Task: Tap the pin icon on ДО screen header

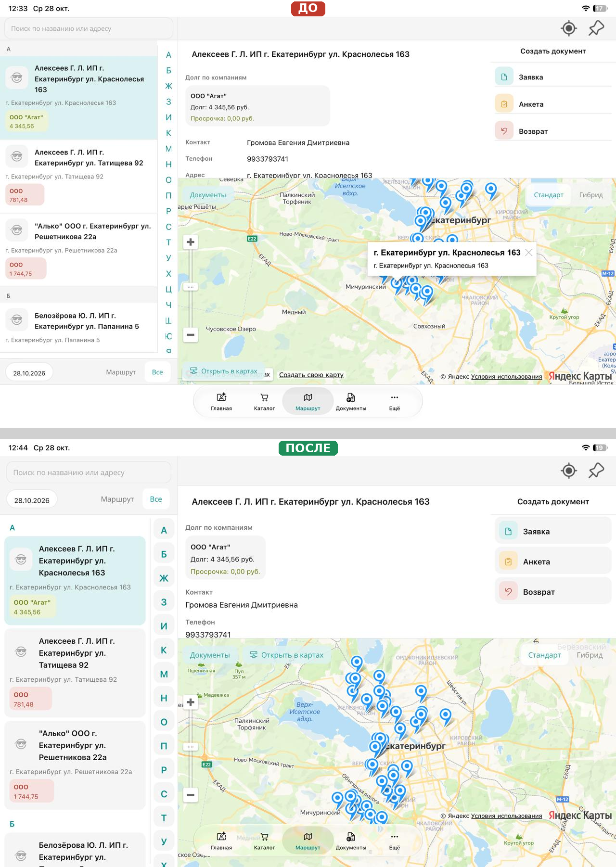Action: point(596,28)
